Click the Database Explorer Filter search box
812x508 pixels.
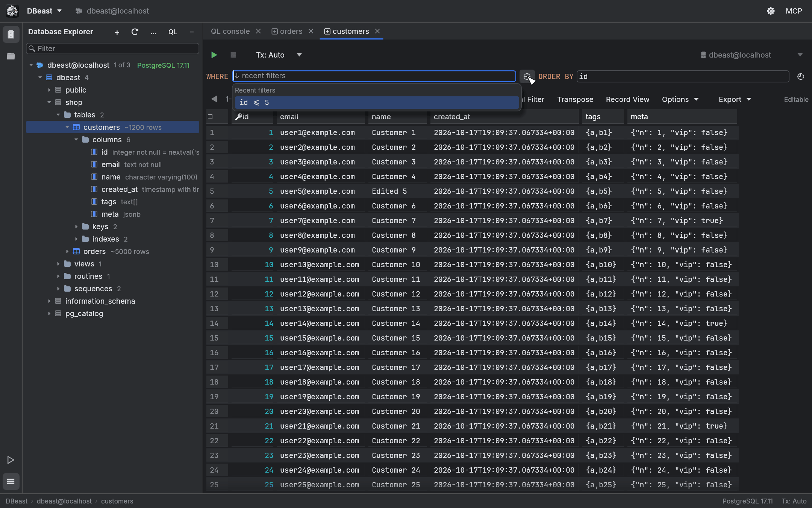[x=112, y=49]
